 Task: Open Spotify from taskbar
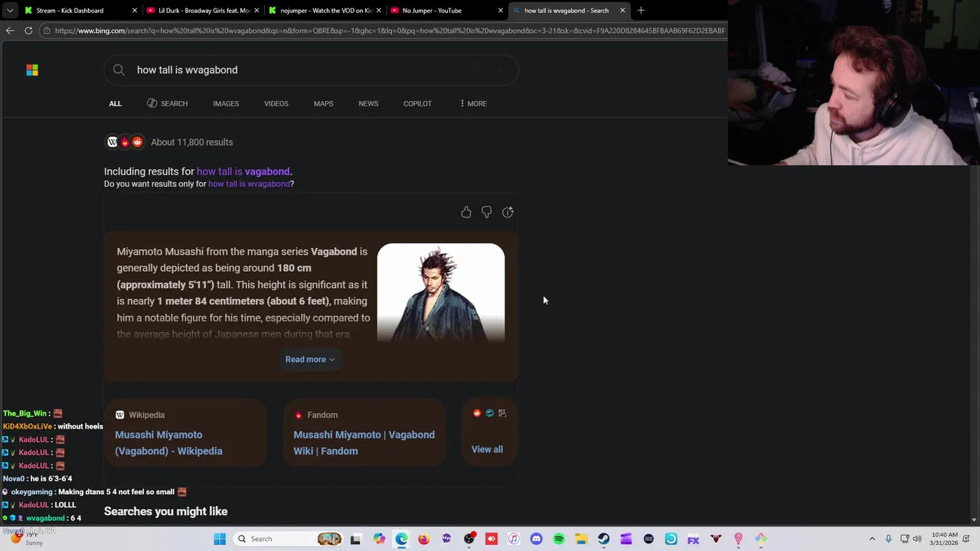[559, 539]
